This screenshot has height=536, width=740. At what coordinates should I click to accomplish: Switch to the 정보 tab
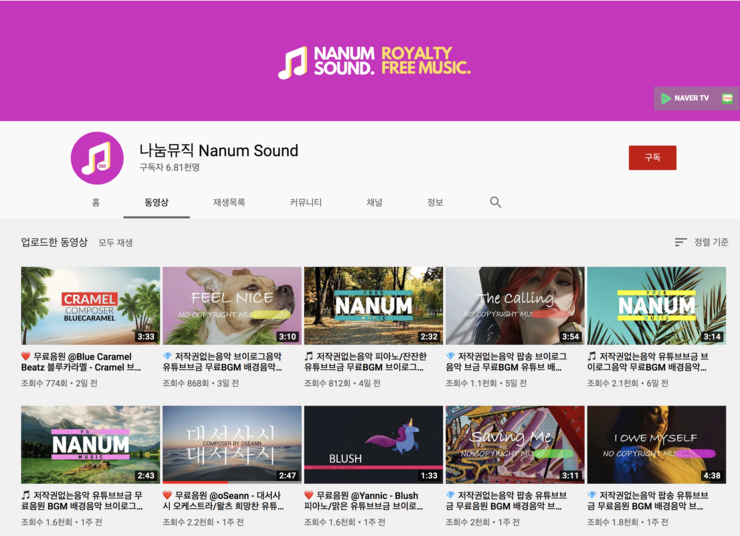tap(435, 202)
